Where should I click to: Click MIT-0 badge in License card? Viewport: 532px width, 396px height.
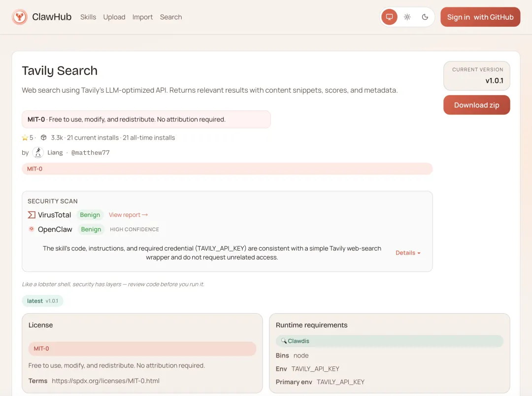[142, 349]
